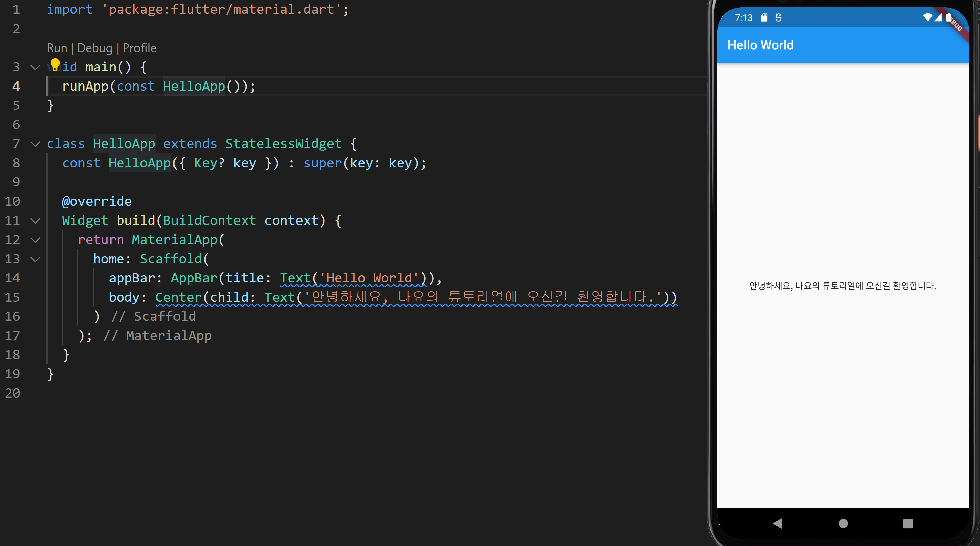Tap the Android recent apps square
Screen dimensions: 980x546
point(908,523)
